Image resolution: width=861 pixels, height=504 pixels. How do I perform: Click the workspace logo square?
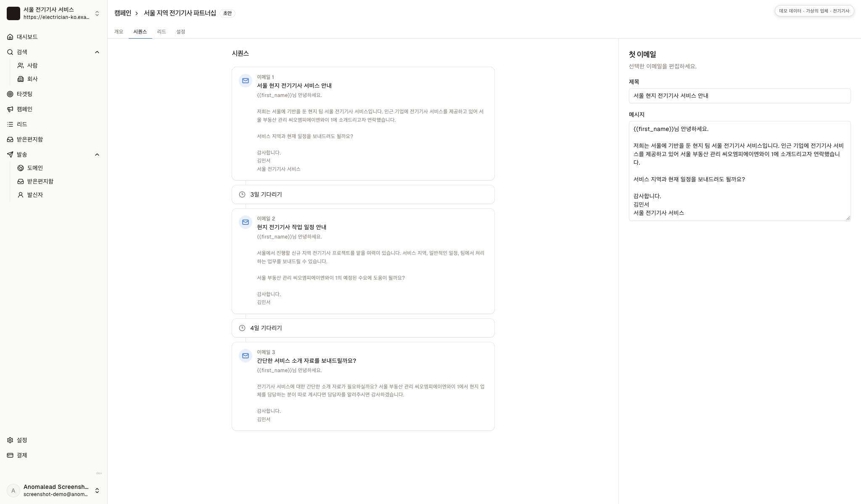coord(13,13)
